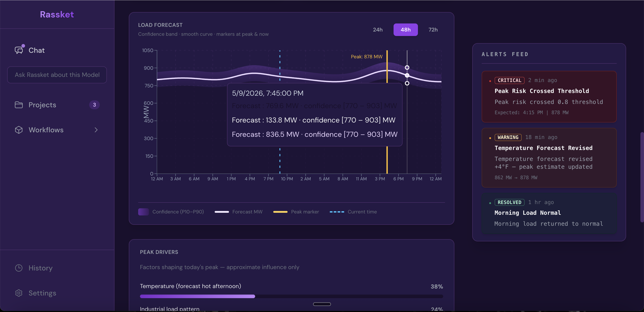The image size is (644, 312).
Task: Click the 1 hr ago alert timestamp
Action: [541, 202]
